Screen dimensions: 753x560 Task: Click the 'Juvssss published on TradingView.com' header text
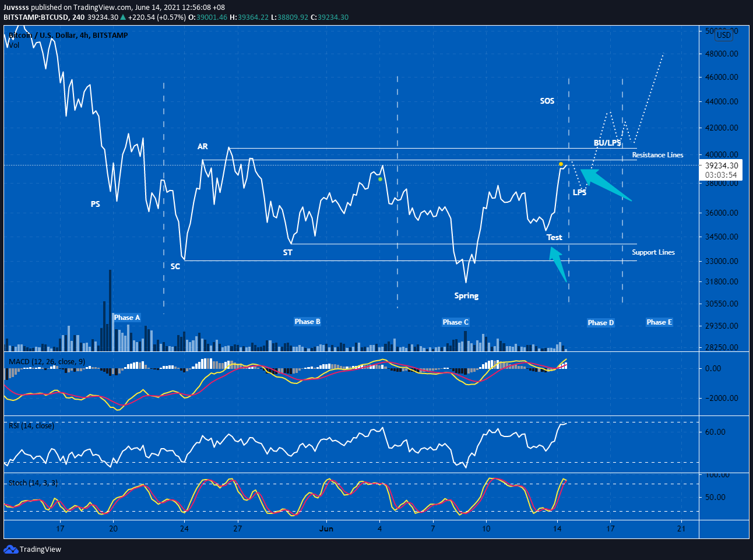click(x=68, y=7)
